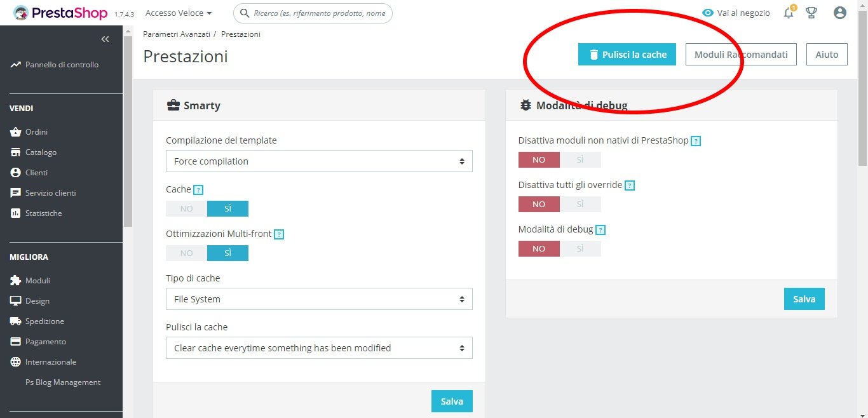Open the user profile avatar icon

tap(840, 13)
